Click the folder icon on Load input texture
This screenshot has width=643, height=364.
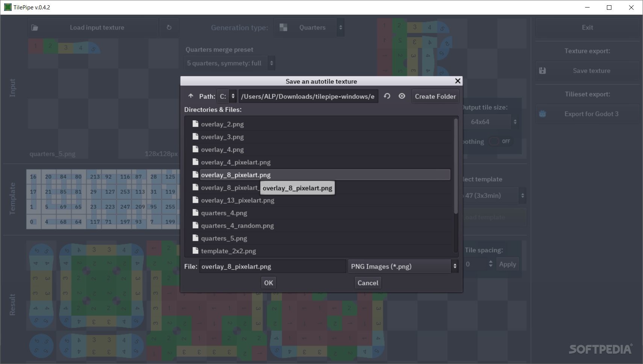point(35,27)
